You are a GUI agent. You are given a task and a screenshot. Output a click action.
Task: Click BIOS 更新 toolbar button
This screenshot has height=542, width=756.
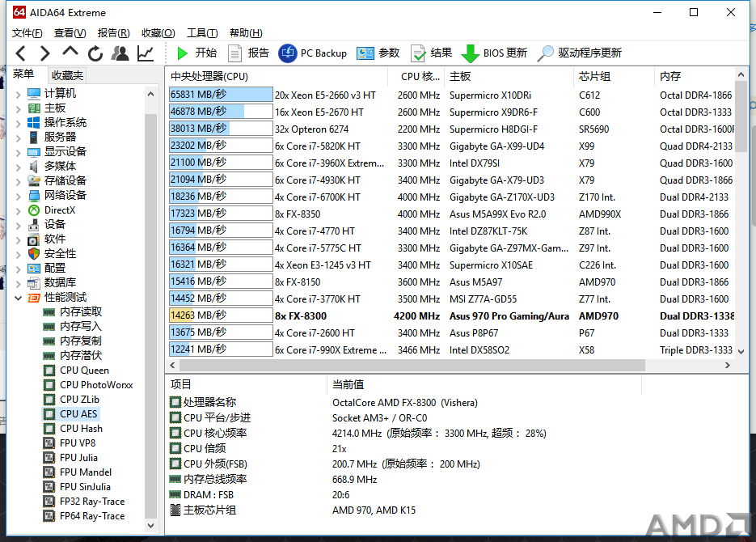click(494, 53)
